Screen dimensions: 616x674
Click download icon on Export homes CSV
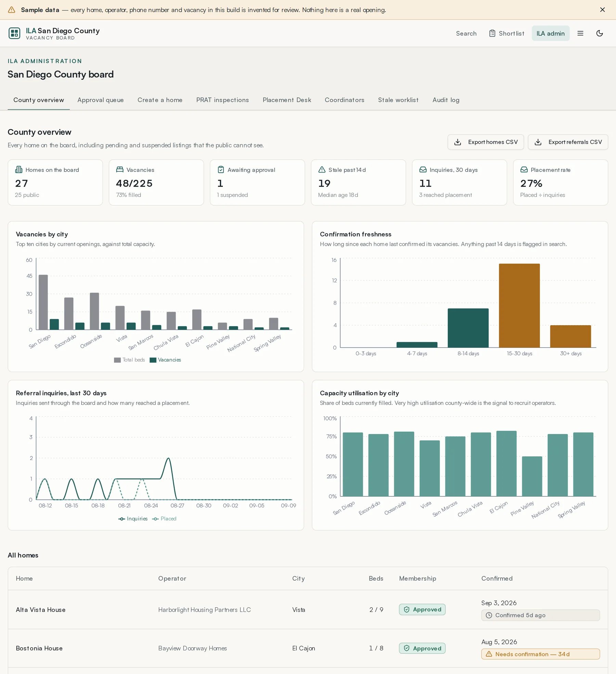point(458,142)
